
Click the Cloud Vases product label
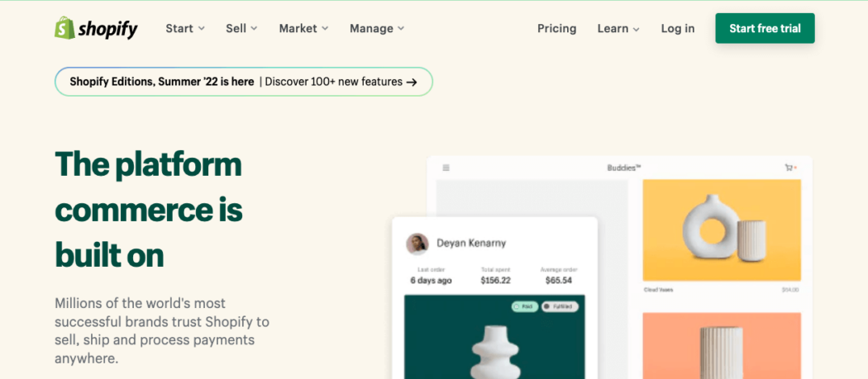tap(658, 289)
